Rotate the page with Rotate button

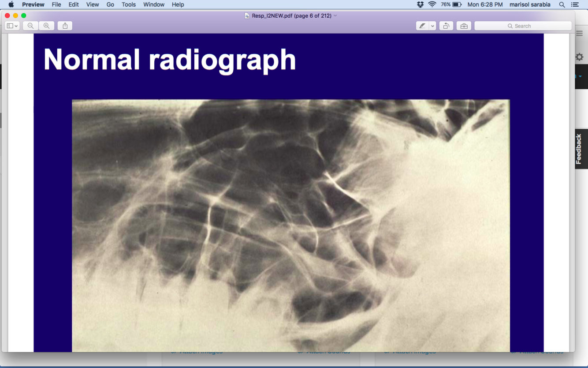(446, 26)
